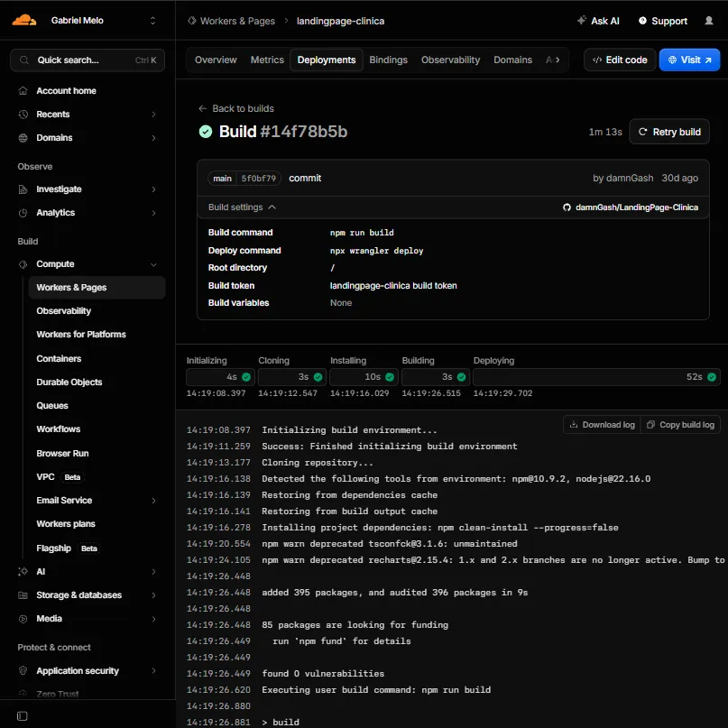Click the Installing step green check
Image resolution: width=728 pixels, height=728 pixels.
(x=390, y=377)
